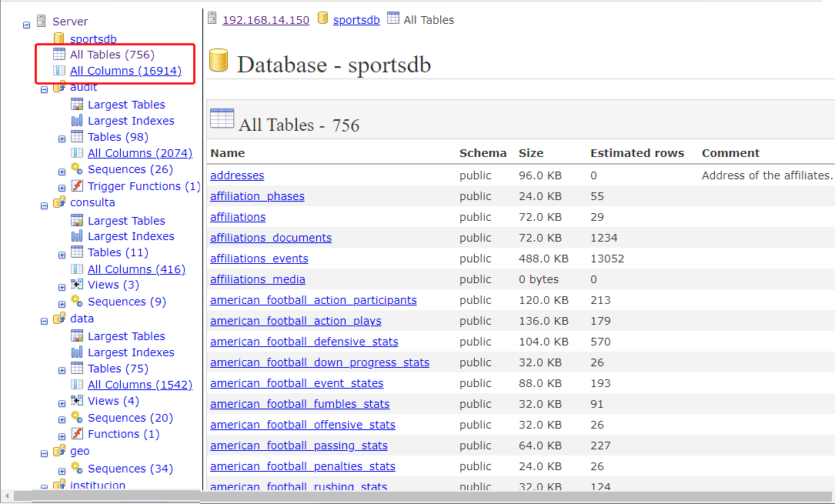Expand the Tables (98) node
This screenshot has width=835, height=504.
pos(62,139)
